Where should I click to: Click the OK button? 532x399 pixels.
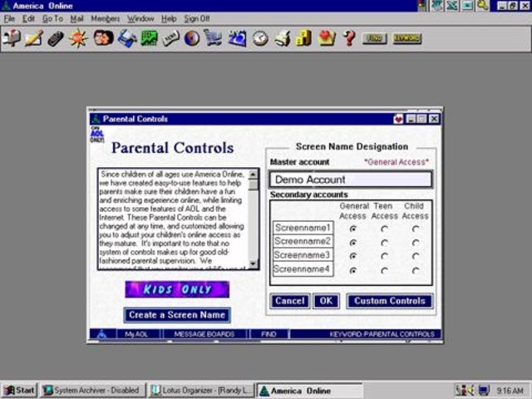click(x=326, y=301)
